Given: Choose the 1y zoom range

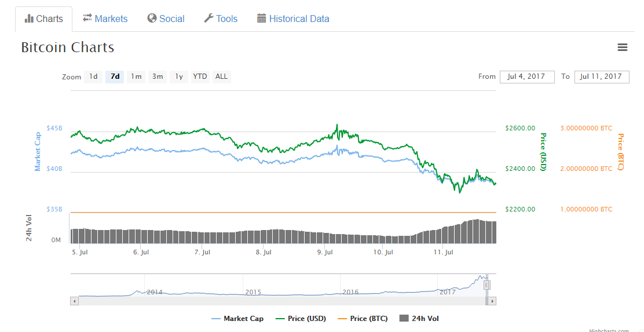Looking at the screenshot, I should click(x=179, y=77).
